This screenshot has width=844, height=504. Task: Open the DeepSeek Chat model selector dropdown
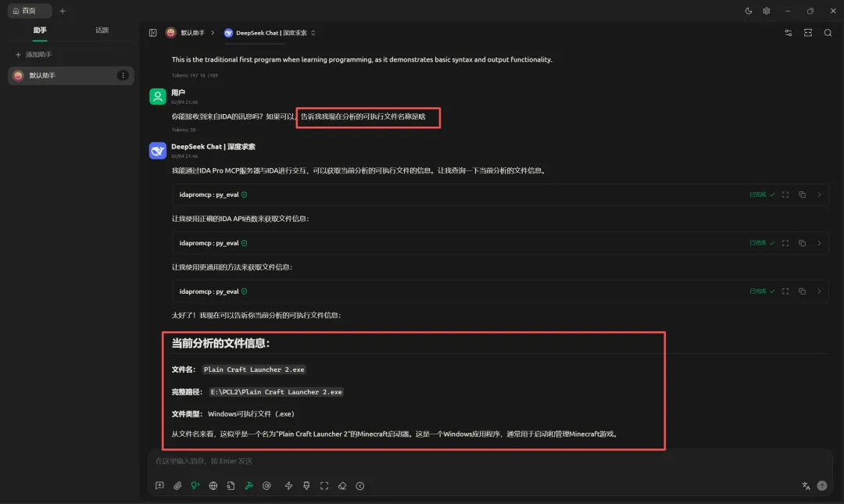click(x=270, y=33)
